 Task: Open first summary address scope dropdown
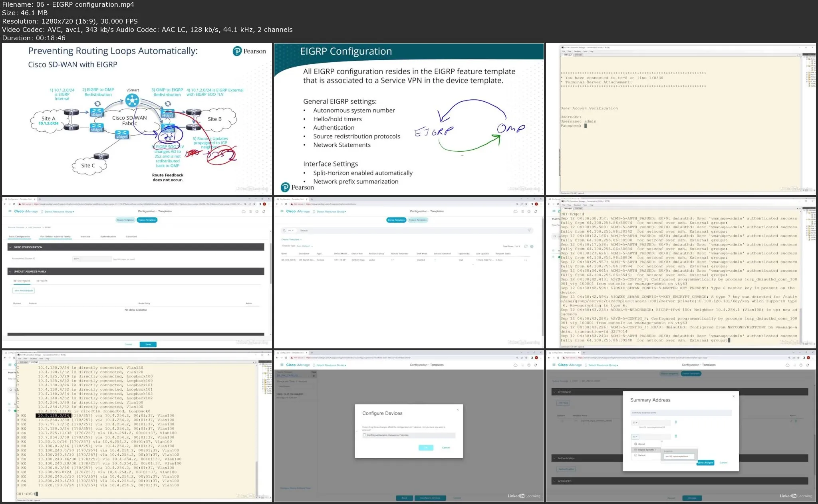tap(635, 422)
